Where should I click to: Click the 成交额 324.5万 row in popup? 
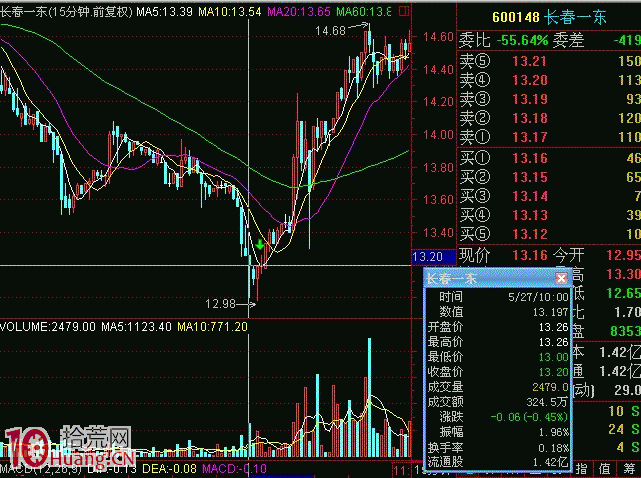[498, 402]
